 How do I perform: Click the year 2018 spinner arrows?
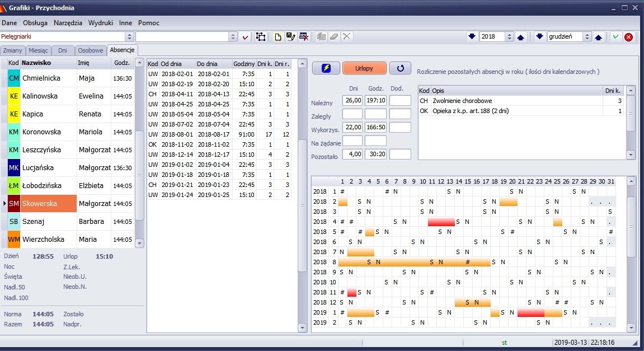pos(509,36)
